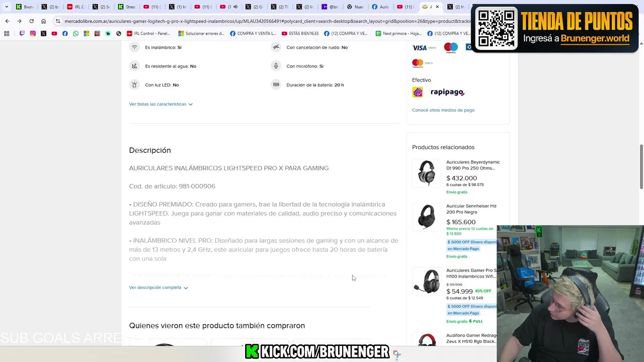The height and width of the screenshot is (362, 644).
Task: Close the active MercadoLibre tab
Action: point(437,7)
